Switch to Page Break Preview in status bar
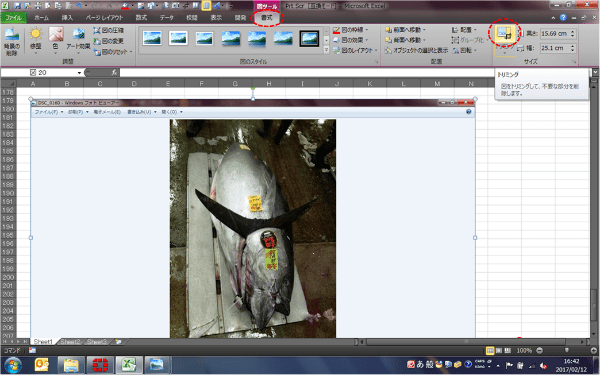Screen dimensions: 600x375 click(508, 350)
